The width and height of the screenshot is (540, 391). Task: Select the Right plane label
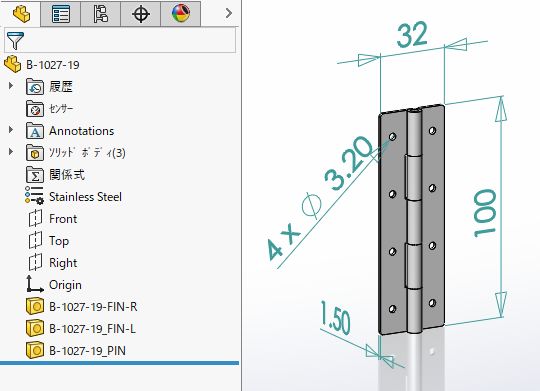coord(63,263)
